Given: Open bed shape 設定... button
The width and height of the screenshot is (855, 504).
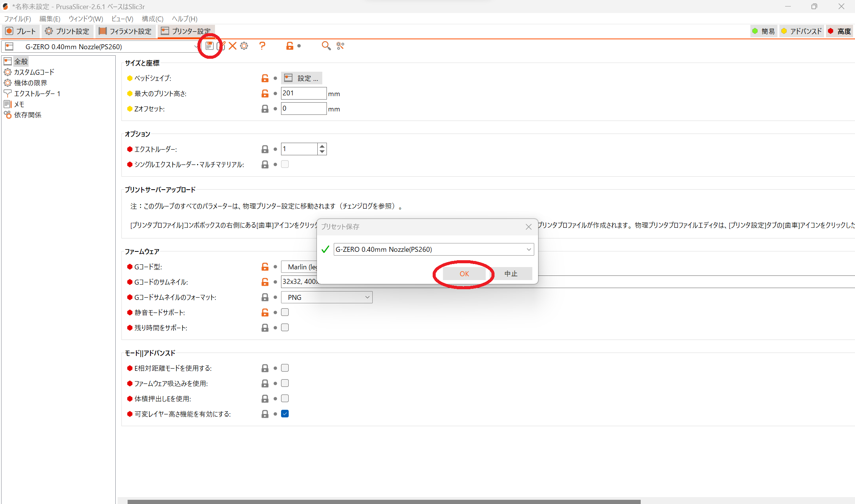Looking at the screenshot, I should tap(302, 78).
